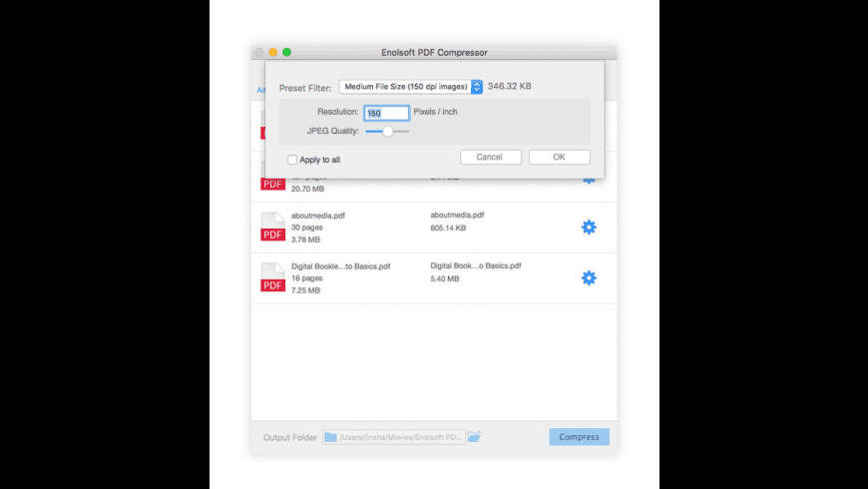Click the Cancel button
The width and height of the screenshot is (868, 489).
coord(491,157)
